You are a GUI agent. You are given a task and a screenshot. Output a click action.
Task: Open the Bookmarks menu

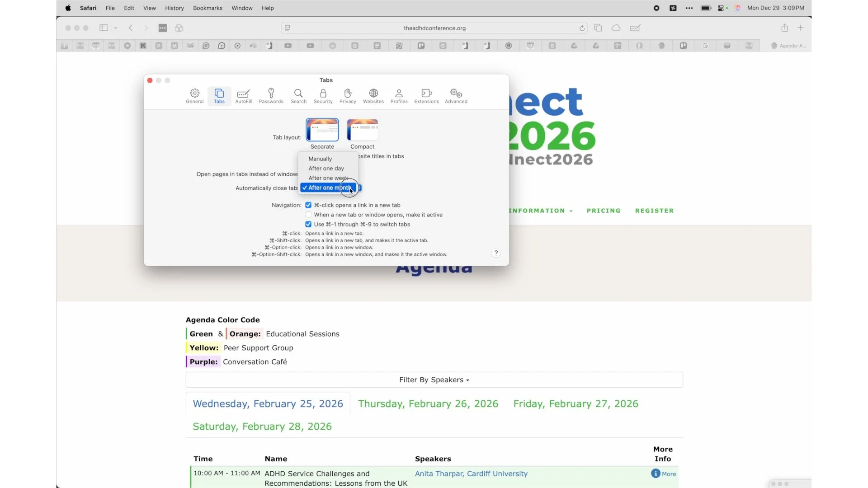tap(207, 8)
